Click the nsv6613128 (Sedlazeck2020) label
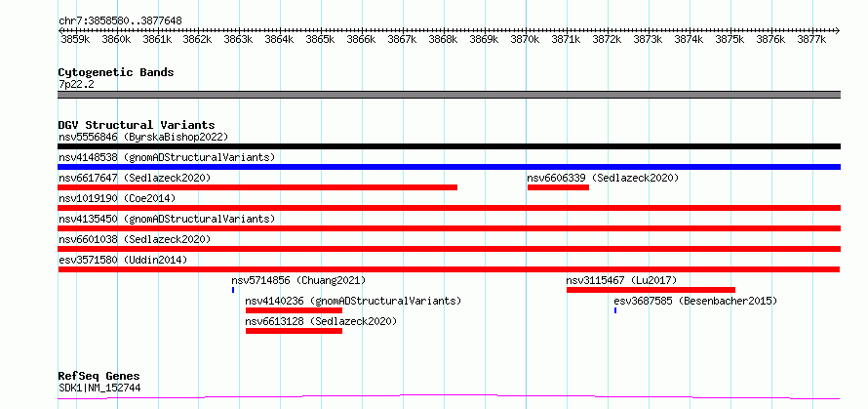Viewport: 868px width, 409px height. (321, 321)
